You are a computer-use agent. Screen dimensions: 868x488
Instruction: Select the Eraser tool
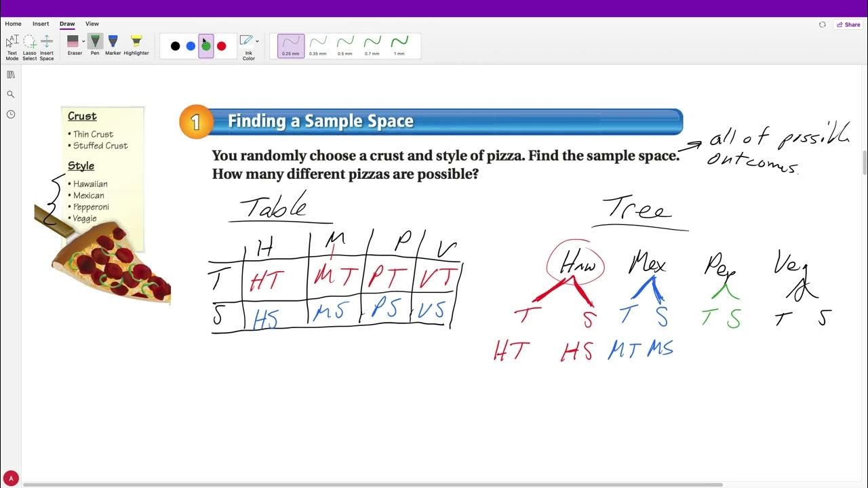tap(73, 45)
